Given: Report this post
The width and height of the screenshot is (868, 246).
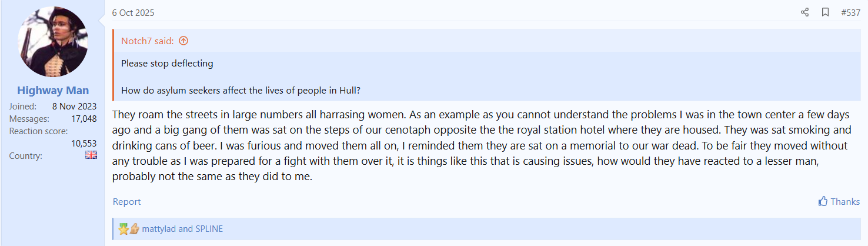Looking at the screenshot, I should (126, 202).
